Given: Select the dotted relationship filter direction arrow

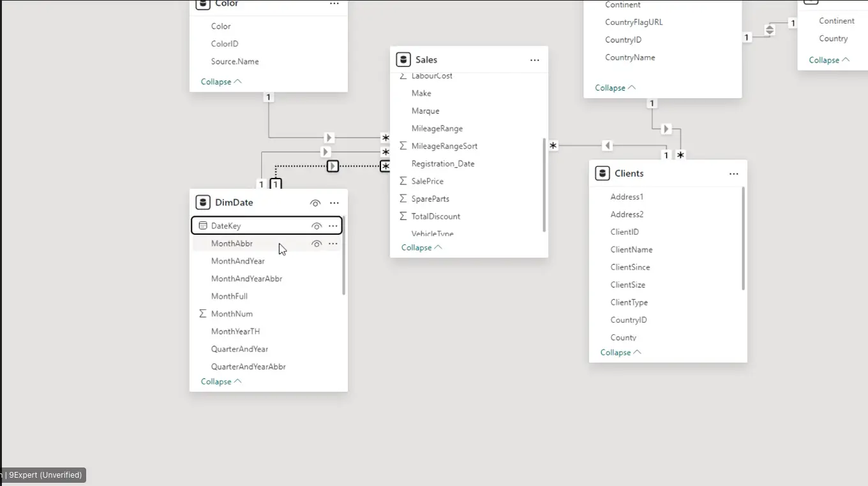Looking at the screenshot, I should [x=333, y=166].
